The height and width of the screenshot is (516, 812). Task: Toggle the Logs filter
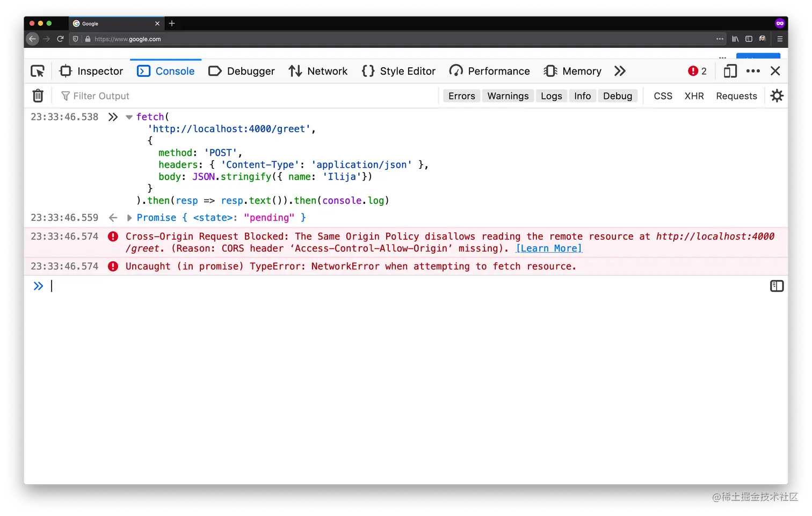(x=552, y=96)
